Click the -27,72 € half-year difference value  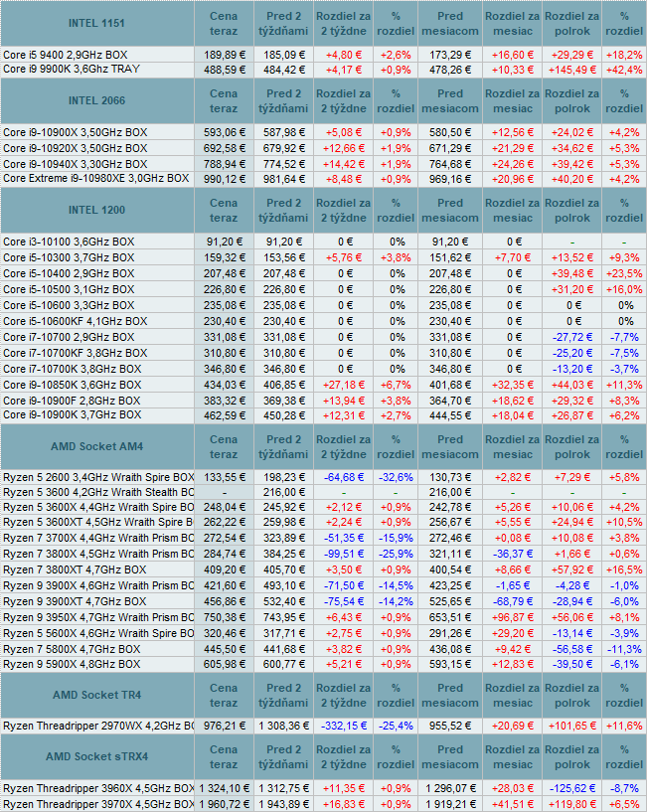tap(571, 338)
